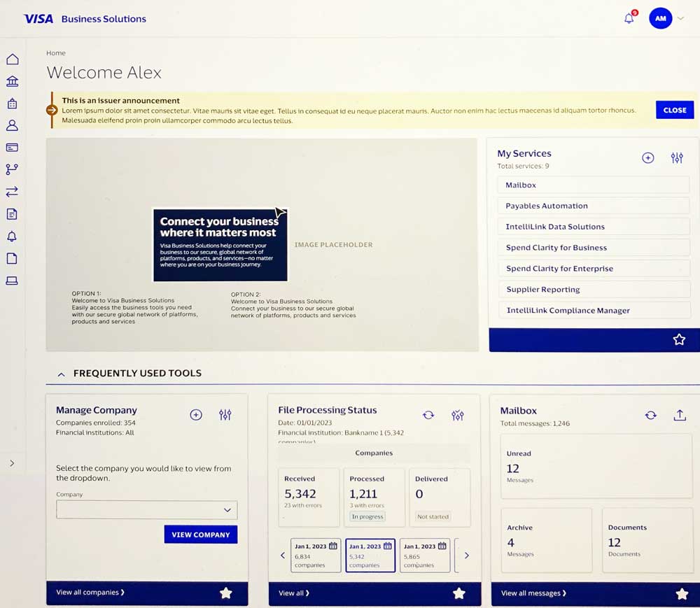This screenshot has height=608, width=700.
Task: Close the issuer announcement banner
Action: coord(674,110)
